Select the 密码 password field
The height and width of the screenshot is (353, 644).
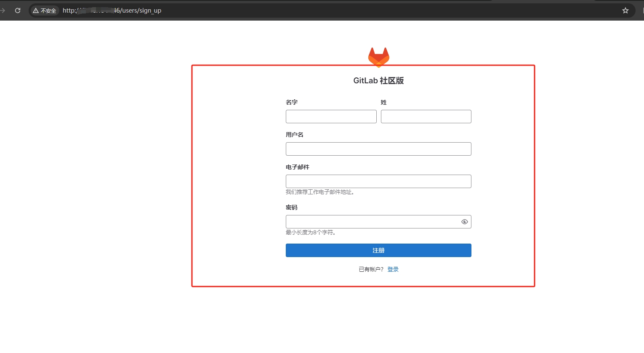click(378, 222)
